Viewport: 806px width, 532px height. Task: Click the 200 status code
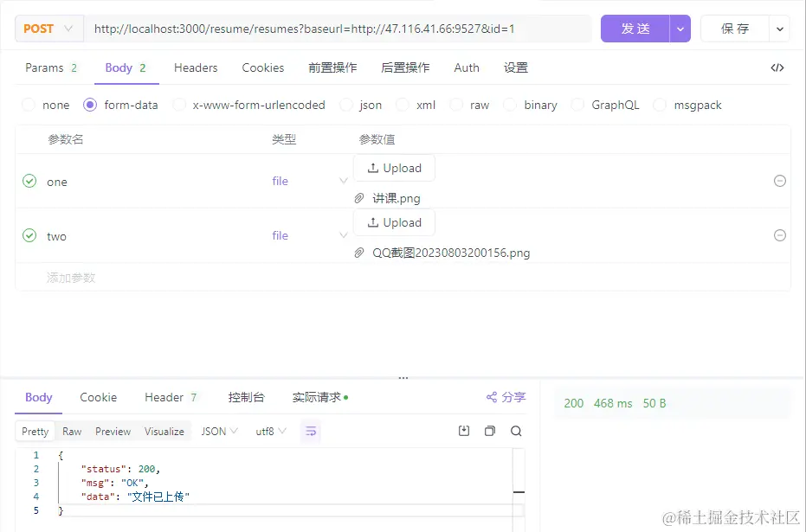(x=574, y=403)
